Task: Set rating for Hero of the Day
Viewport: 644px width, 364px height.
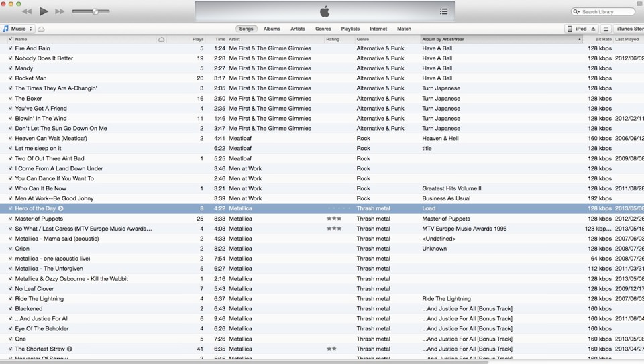Action: 339,208
